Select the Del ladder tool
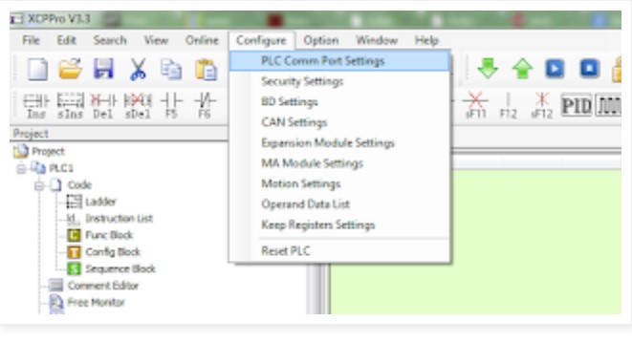 point(103,106)
